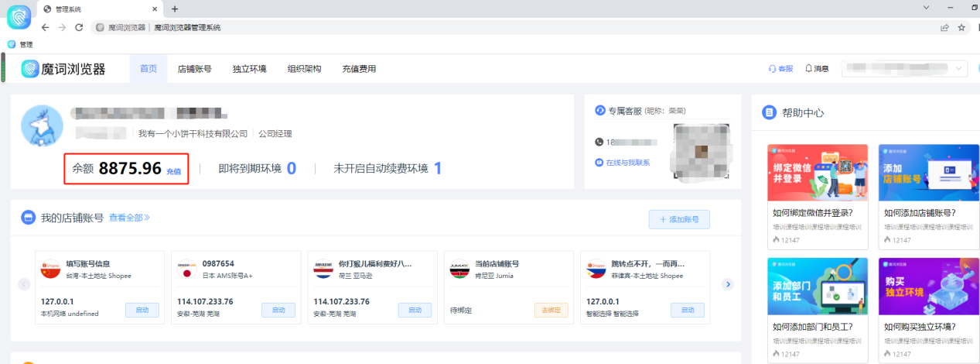Click the 专属客服 headset icon
Image resolution: width=980 pixels, height=364 pixels.
[x=599, y=111]
